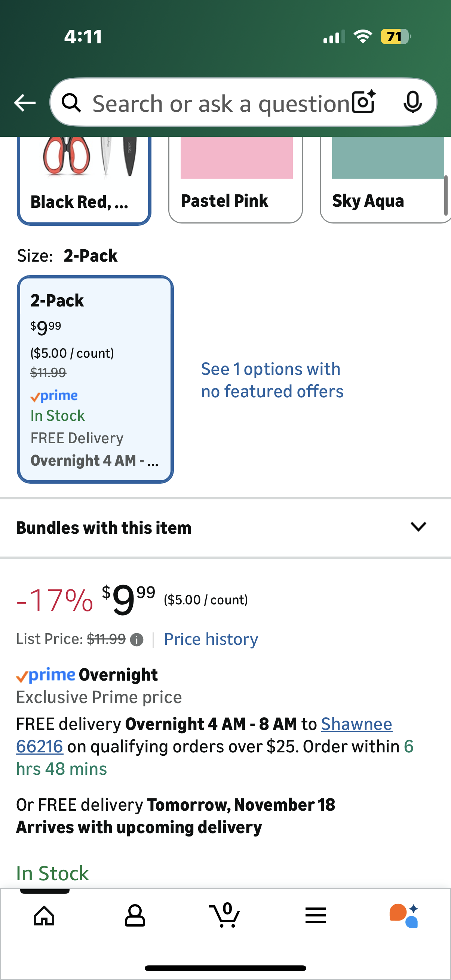The width and height of the screenshot is (451, 980).
Task: Change delivery location Shawnee 66216
Action: [356, 724]
